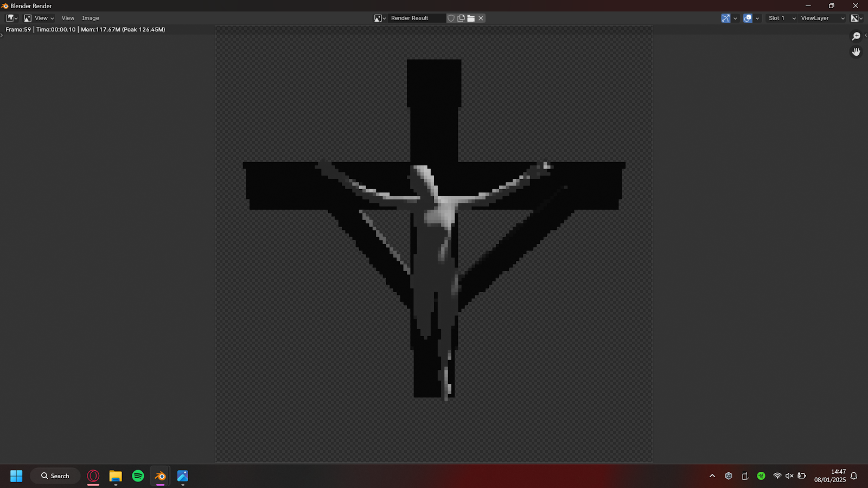868x488 pixels.
Task: Open Spotify from taskbar
Action: [138, 476]
